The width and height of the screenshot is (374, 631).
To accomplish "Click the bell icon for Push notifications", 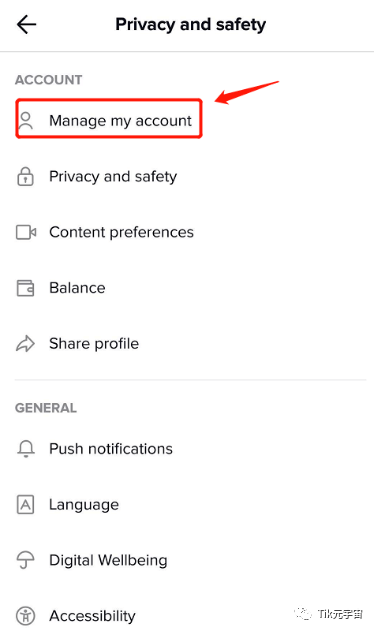I will 26,449.
